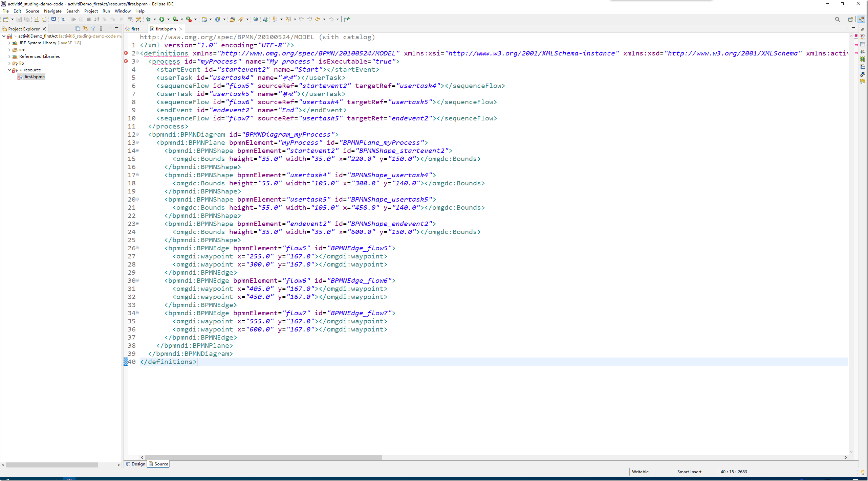Click the green Run icon
The width and height of the screenshot is (868, 481).
click(162, 19)
